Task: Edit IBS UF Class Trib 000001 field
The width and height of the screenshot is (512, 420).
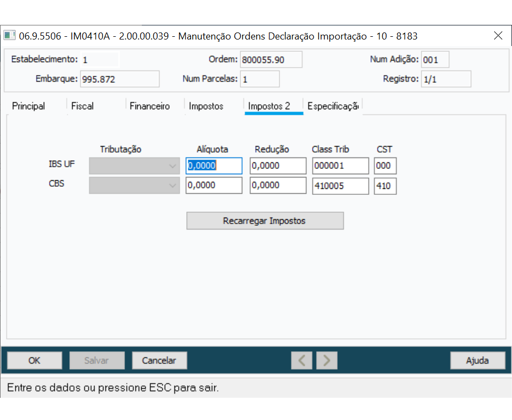Action: click(340, 166)
